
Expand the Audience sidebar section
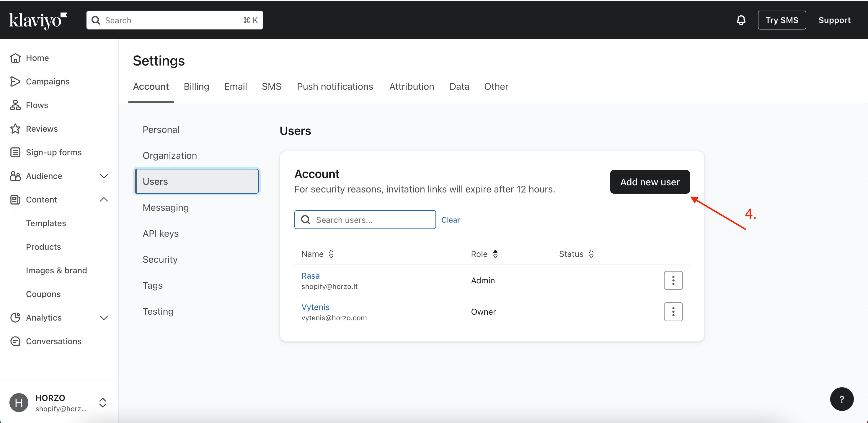tap(104, 176)
